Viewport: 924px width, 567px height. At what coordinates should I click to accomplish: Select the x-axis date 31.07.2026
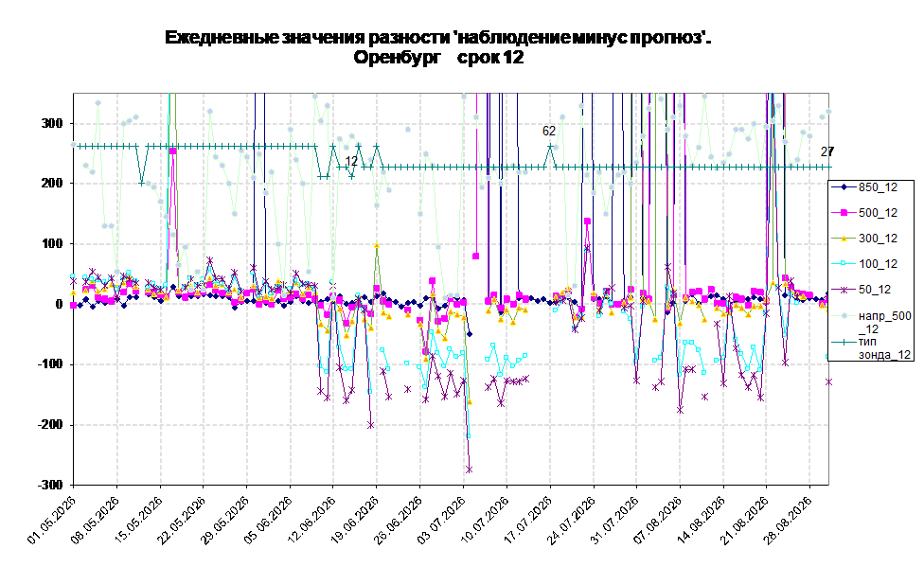(615, 520)
